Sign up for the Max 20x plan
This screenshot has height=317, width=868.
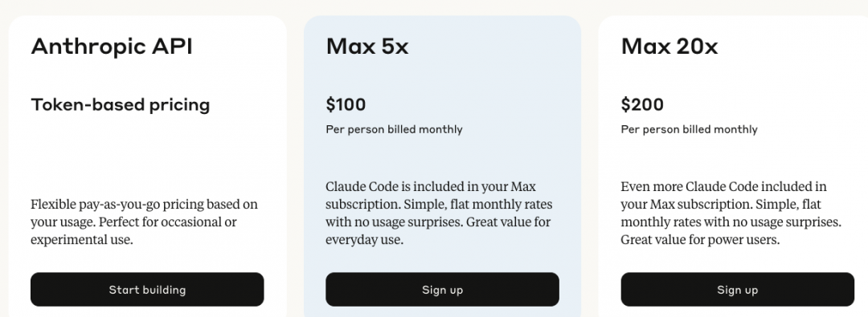[x=737, y=290]
